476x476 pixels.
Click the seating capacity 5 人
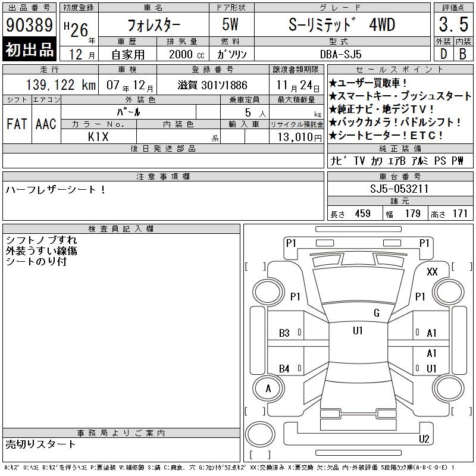(x=256, y=113)
